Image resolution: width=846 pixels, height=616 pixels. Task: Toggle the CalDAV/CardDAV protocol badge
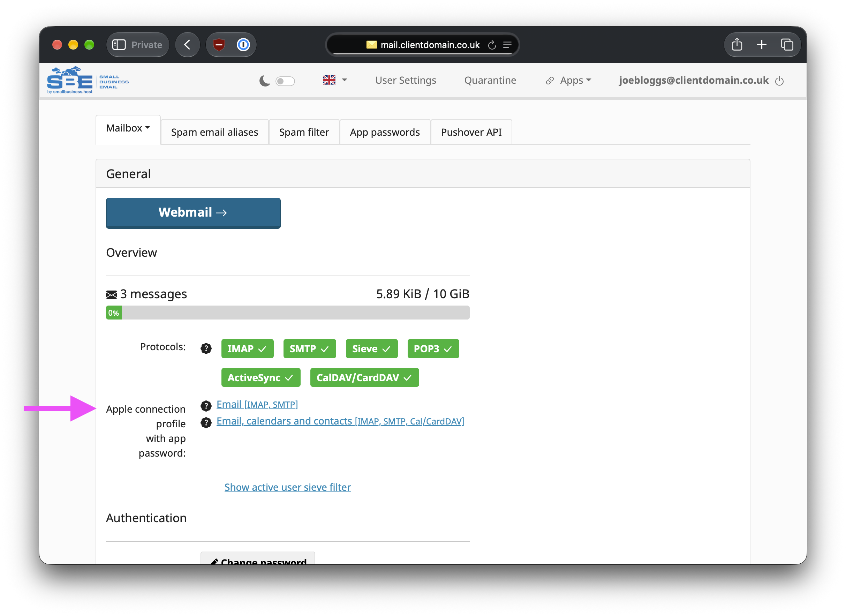[x=364, y=377]
